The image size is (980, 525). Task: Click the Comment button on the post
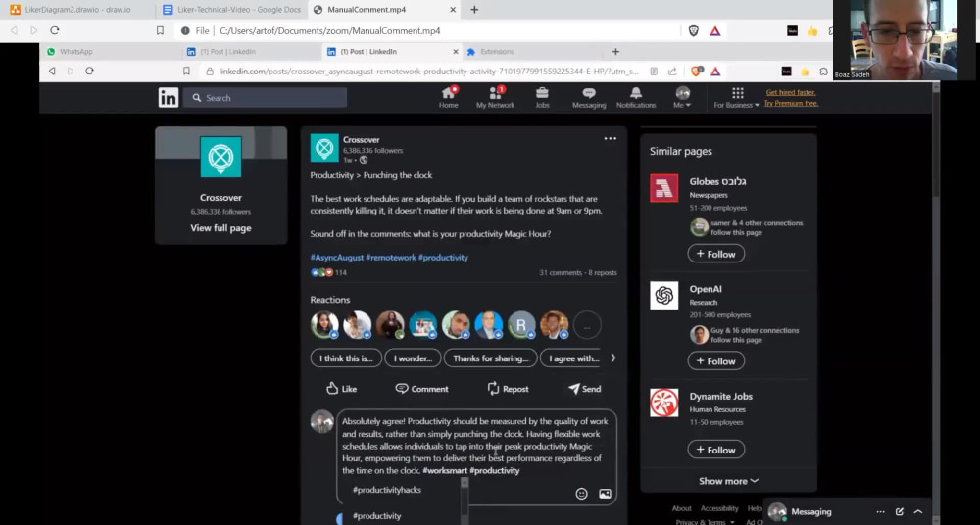pos(421,389)
